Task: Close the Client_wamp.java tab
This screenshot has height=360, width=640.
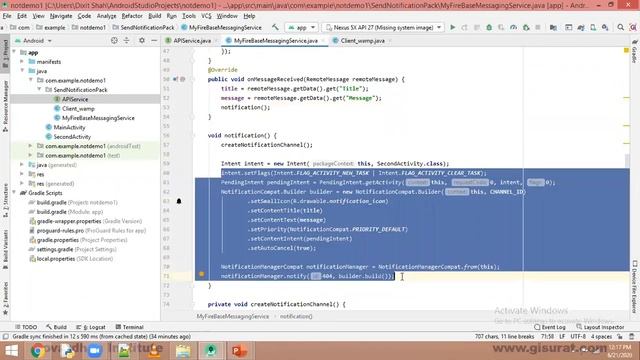Action: [390, 41]
